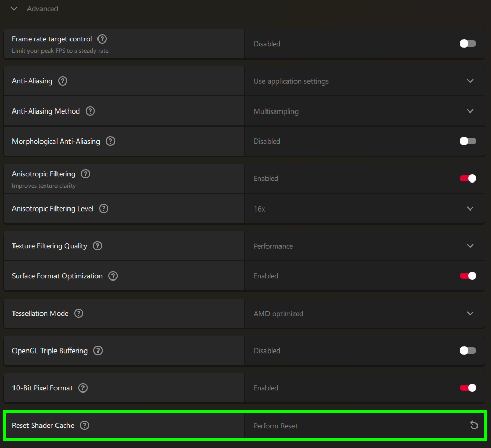Click the Perform Reset text
Image resolution: width=491 pixels, height=448 pixels.
(x=275, y=426)
